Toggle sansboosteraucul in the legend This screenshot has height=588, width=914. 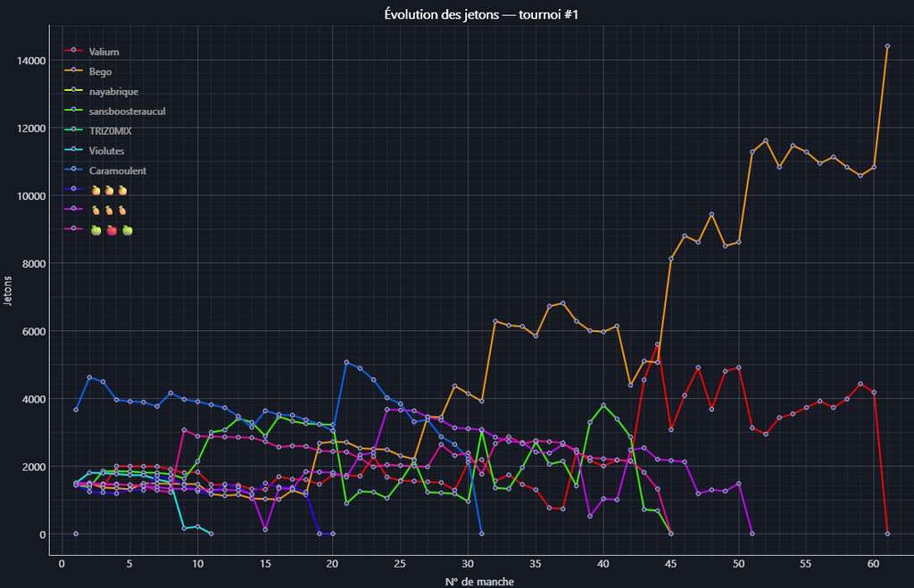(x=115, y=111)
